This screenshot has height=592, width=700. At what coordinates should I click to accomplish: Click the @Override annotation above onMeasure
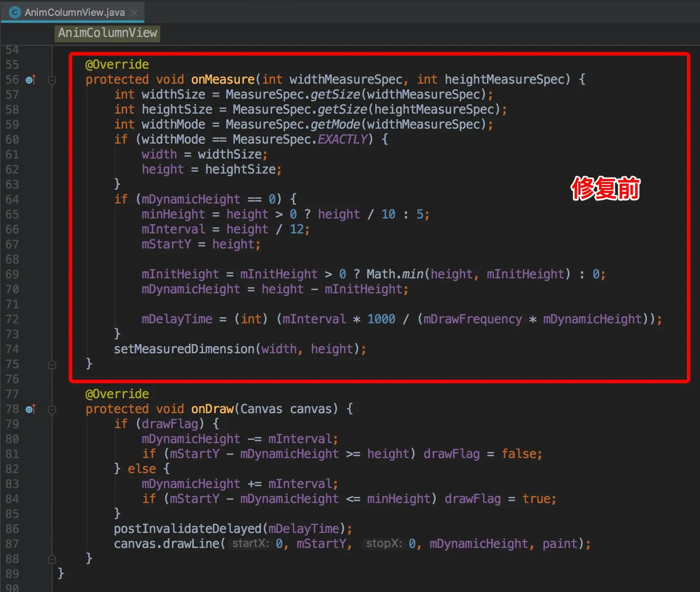(117, 65)
